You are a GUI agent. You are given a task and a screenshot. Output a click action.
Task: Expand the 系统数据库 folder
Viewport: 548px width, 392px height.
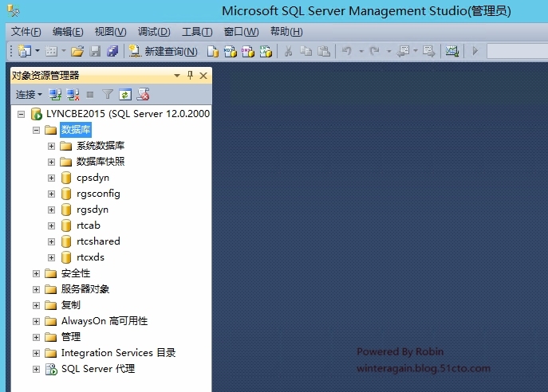click(x=51, y=146)
